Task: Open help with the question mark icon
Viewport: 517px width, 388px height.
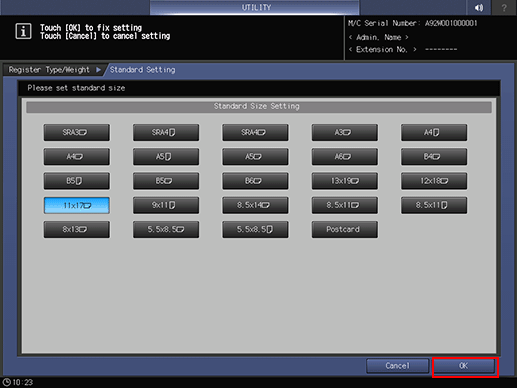Action: click(504, 7)
